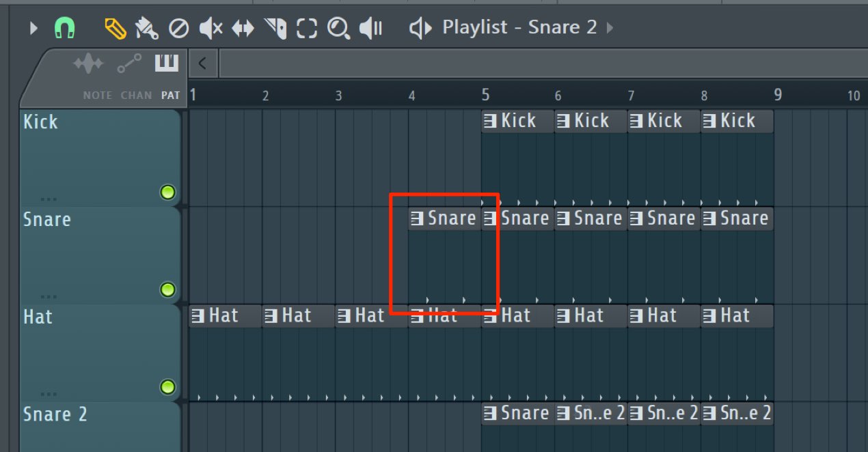Select the PAT tab

click(170, 96)
